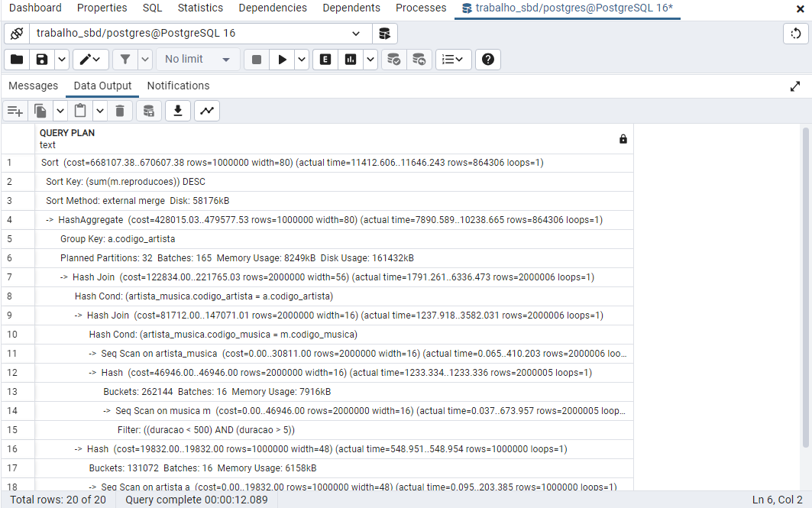Click the Save File disk icon
812x508 pixels.
42,60
